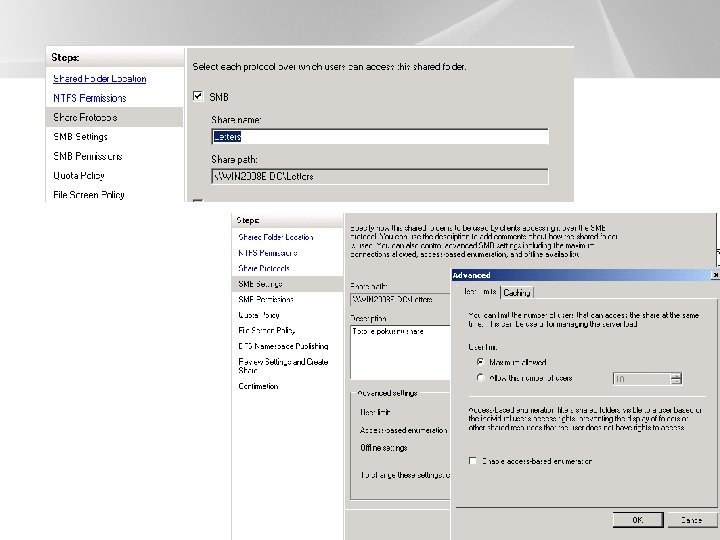Screen dimensions: 720x540
Task: Select the Maximum allowed radio button
Action: (x=481, y=362)
